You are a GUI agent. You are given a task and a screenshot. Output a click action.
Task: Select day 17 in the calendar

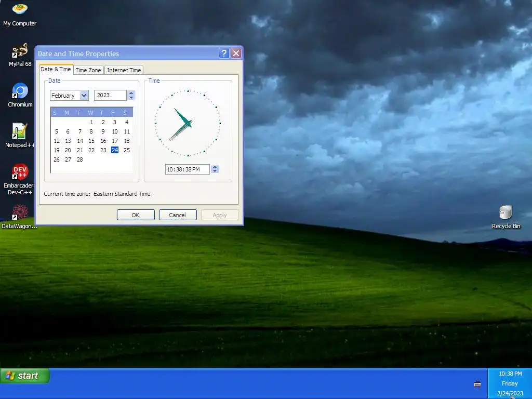click(x=115, y=141)
